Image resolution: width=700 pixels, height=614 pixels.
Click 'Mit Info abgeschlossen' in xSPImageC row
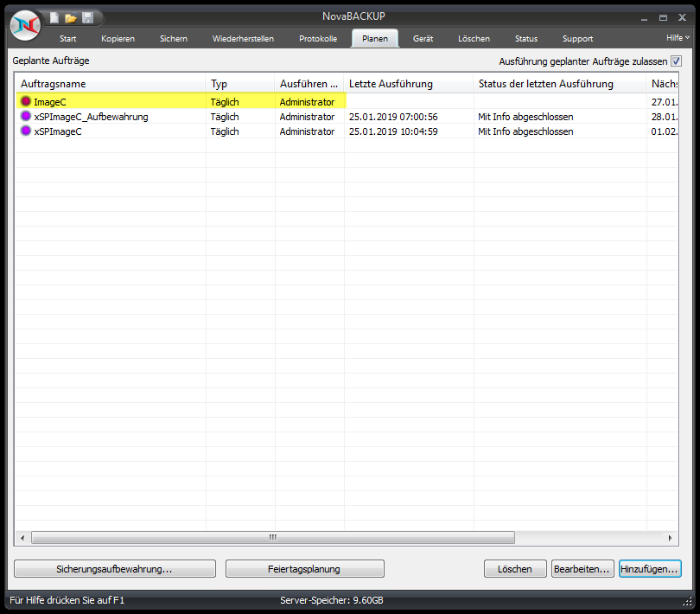(x=525, y=131)
